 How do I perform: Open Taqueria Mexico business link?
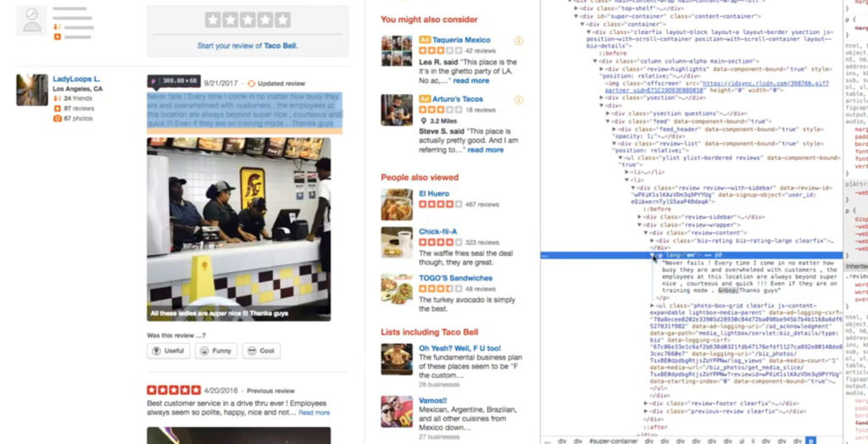tap(461, 40)
